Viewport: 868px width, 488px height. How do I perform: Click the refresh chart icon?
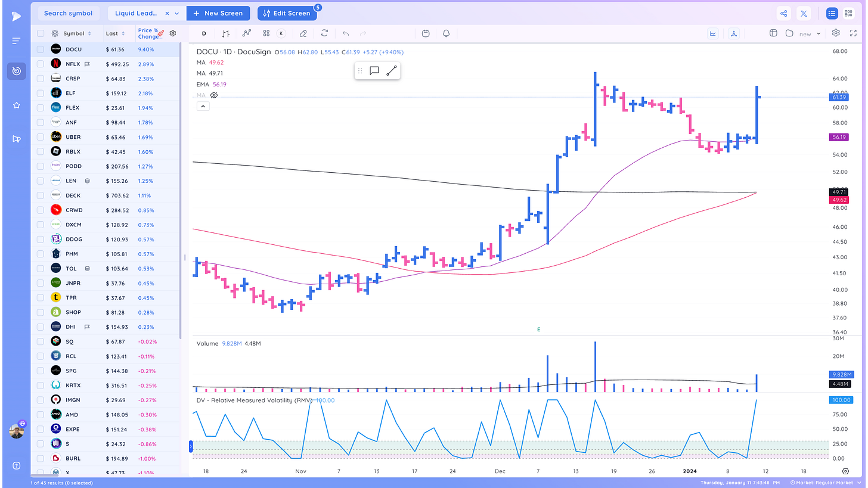click(x=324, y=33)
